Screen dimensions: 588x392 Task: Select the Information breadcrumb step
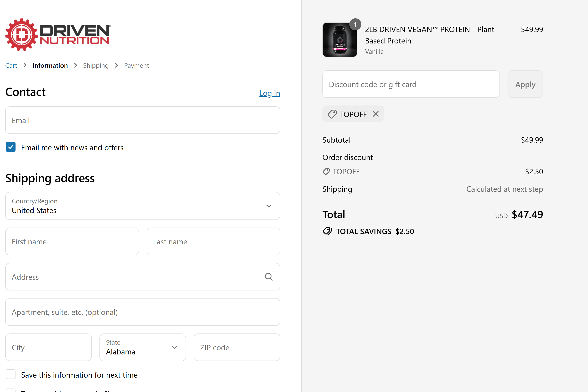click(x=50, y=66)
